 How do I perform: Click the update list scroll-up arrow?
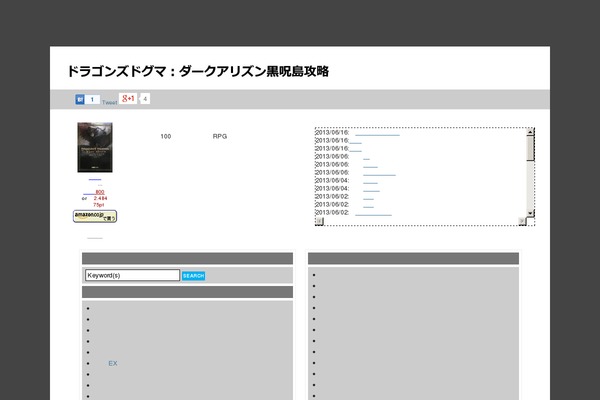click(x=530, y=132)
